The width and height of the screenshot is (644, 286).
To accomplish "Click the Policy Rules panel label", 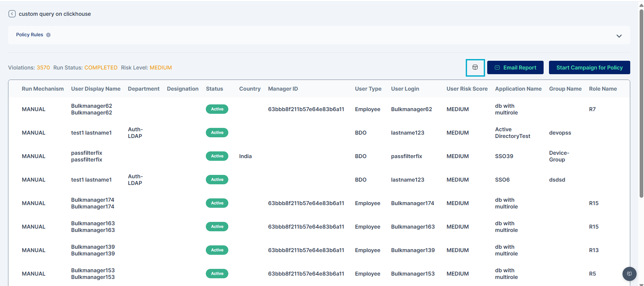I will pyautogui.click(x=30, y=35).
